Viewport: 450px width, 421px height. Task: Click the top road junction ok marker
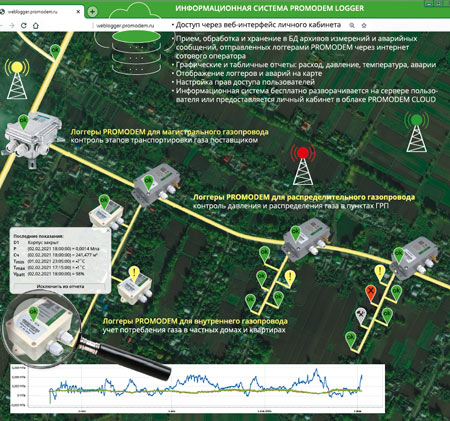tap(55, 52)
